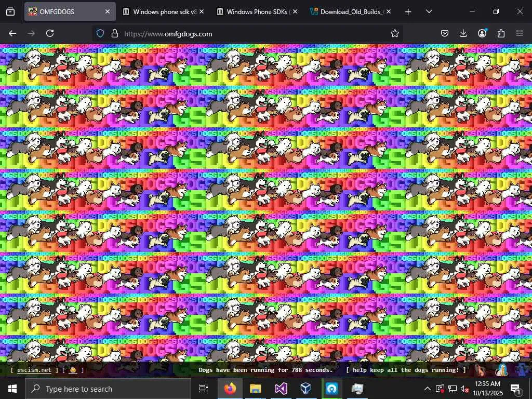
Task: Open the Firefox View icon
Action: click(10, 11)
